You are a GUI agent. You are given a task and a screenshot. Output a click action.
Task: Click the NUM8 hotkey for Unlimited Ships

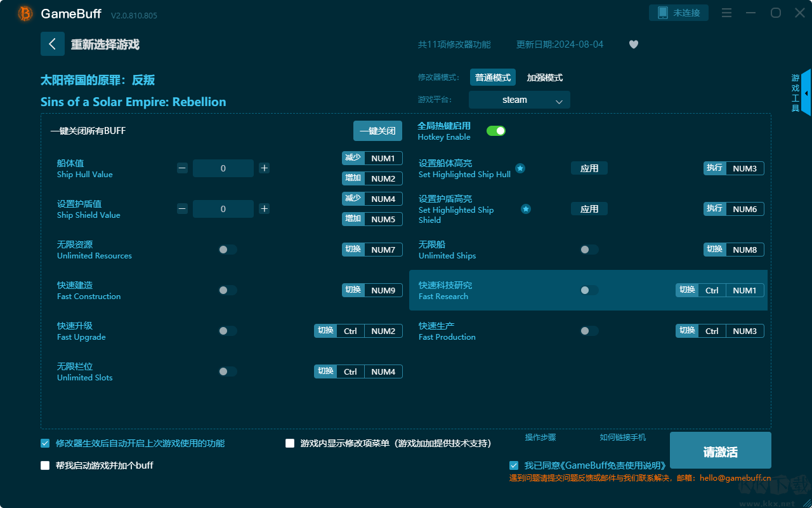[x=734, y=250]
